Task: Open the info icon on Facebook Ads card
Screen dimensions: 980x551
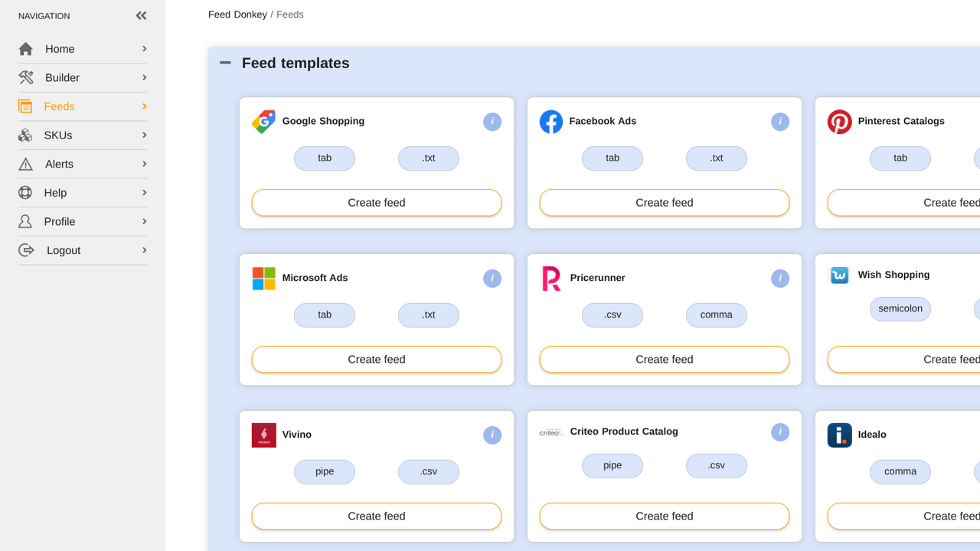Action: (780, 121)
